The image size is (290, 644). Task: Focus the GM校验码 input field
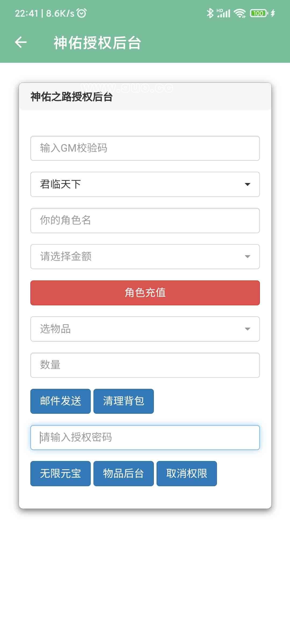[145, 148]
